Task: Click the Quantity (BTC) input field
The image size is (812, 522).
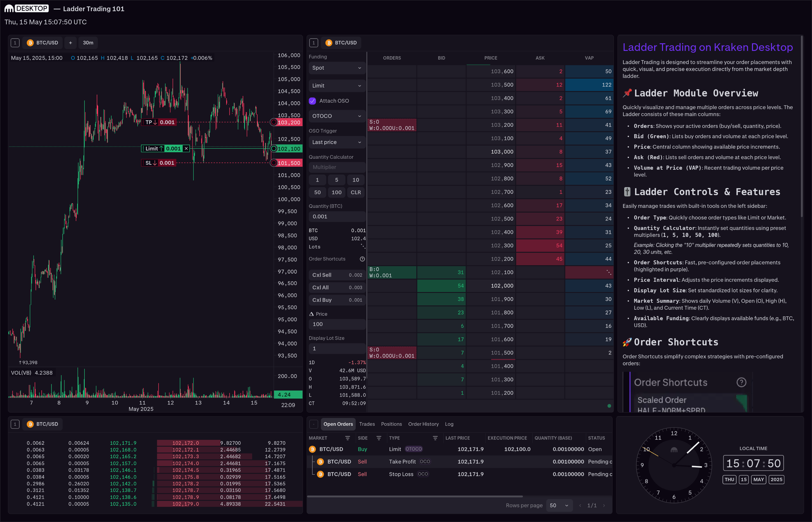Action: pos(337,216)
